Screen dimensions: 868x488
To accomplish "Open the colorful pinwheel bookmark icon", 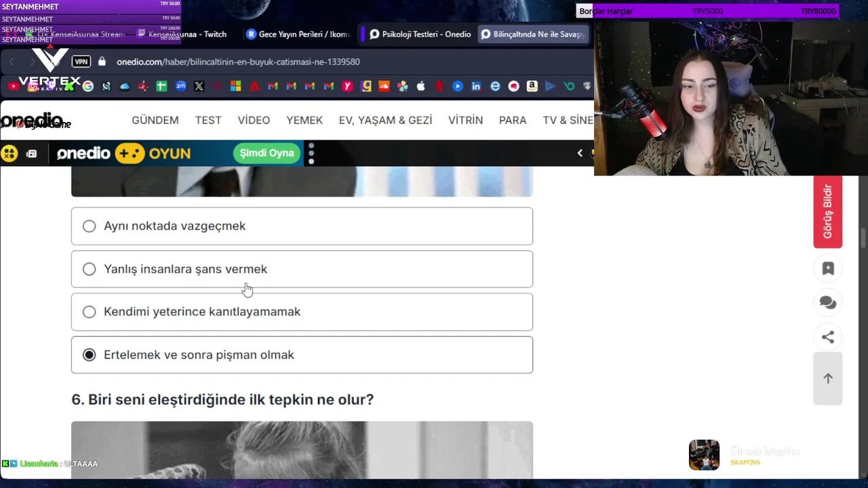I will click(x=402, y=86).
